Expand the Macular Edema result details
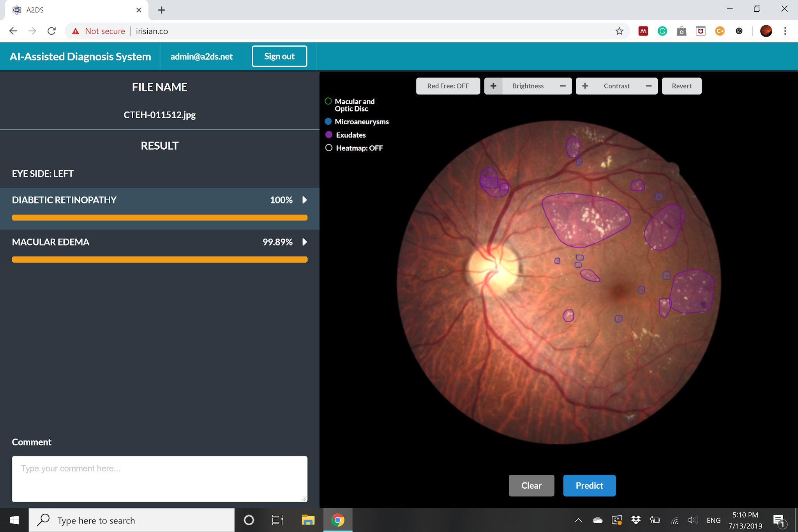Viewport: 798px width, 532px height. (x=304, y=242)
